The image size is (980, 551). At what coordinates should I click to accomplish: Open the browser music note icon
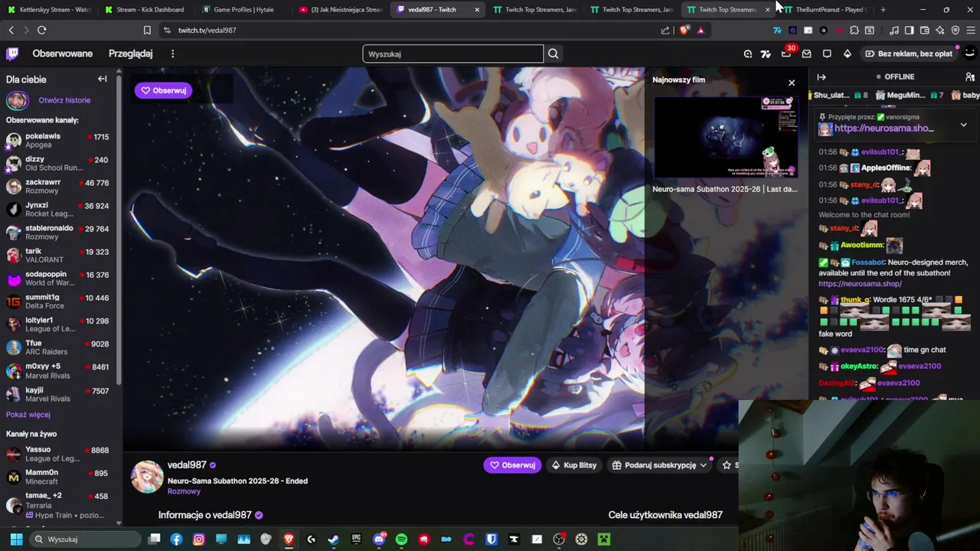(894, 30)
